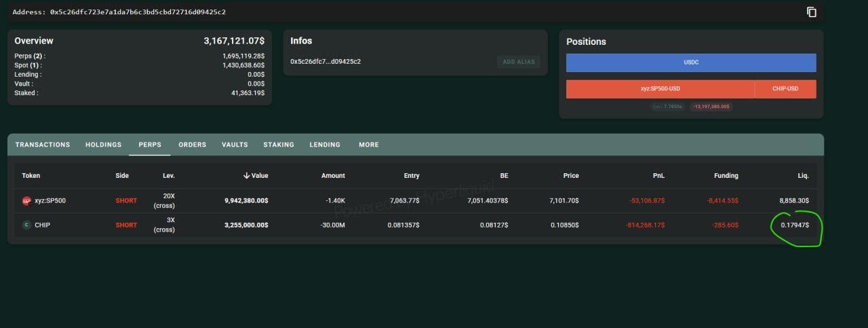
Task: Click the CHIP-USD position block
Action: pos(785,89)
